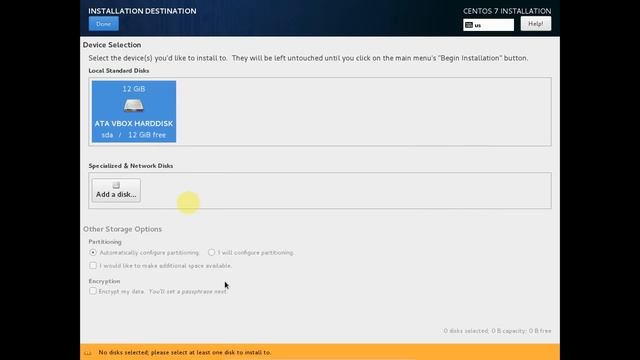Select the ATA VBOX HARDDISK disk tile
The width and height of the screenshot is (640, 360).
coord(134,111)
